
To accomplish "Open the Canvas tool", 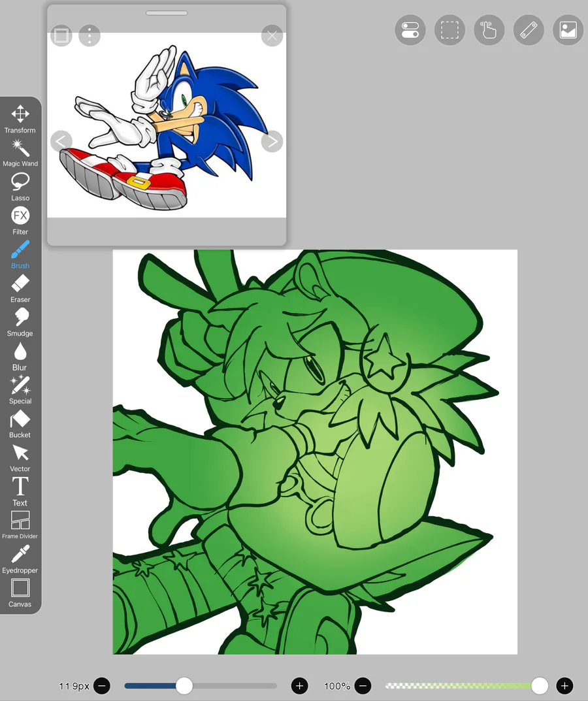I will point(20,593).
